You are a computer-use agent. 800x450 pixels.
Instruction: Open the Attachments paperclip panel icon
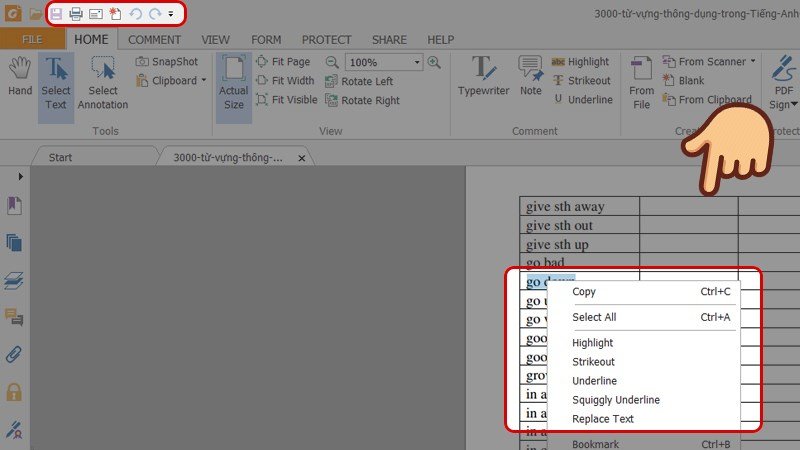[14, 355]
